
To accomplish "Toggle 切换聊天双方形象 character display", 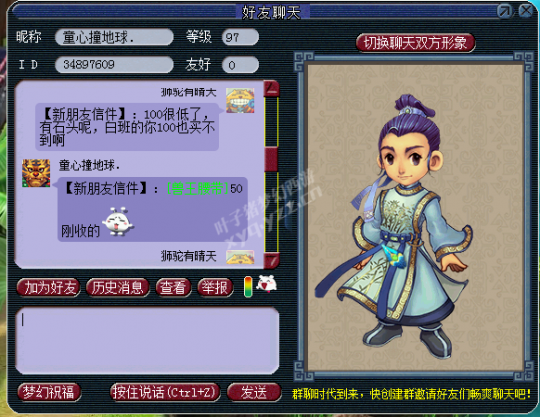I will click(x=415, y=43).
